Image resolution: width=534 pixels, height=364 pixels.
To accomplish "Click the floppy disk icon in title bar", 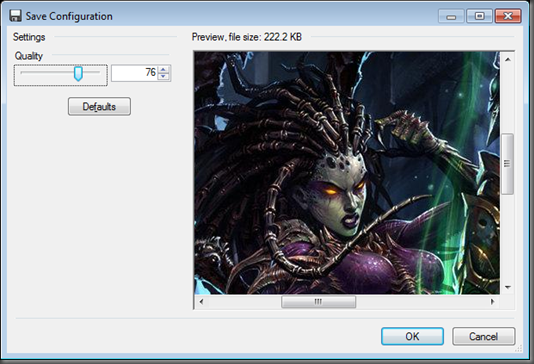I will point(15,16).
